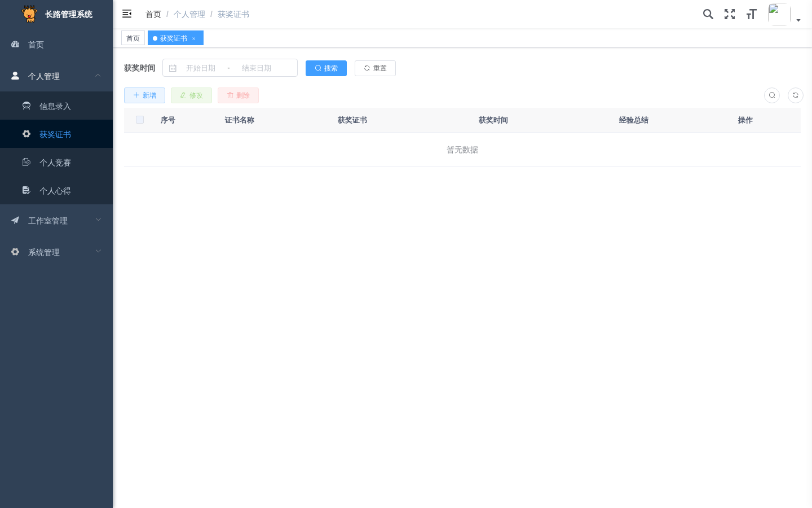The image size is (812, 508).
Task: Click the 长路管理系统 logo icon
Action: click(x=29, y=14)
